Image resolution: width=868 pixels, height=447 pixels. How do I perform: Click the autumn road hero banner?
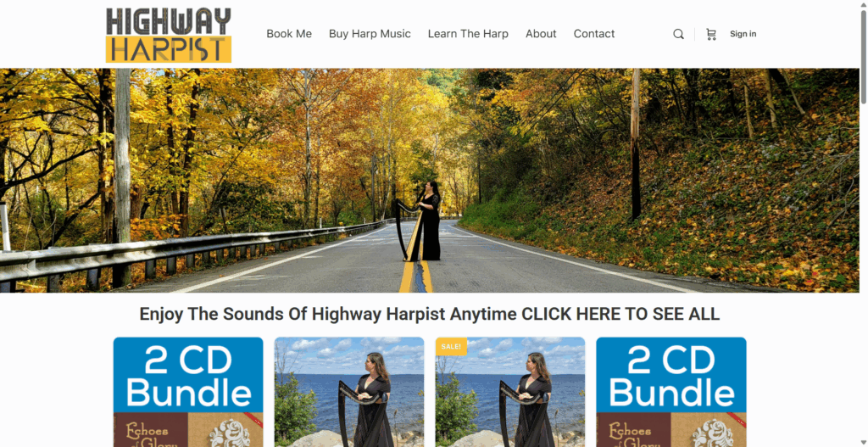click(x=430, y=180)
